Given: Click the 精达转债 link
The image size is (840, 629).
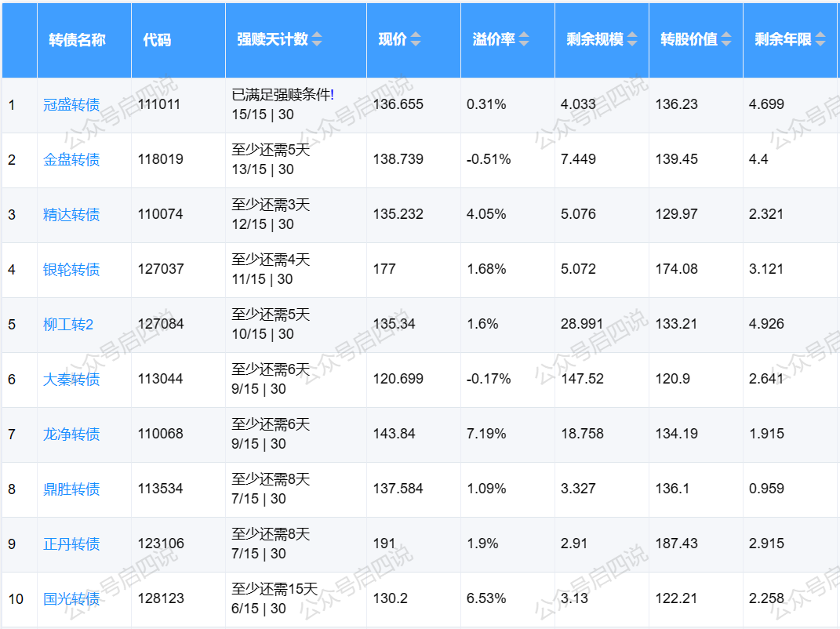Looking at the screenshot, I should point(71,214).
